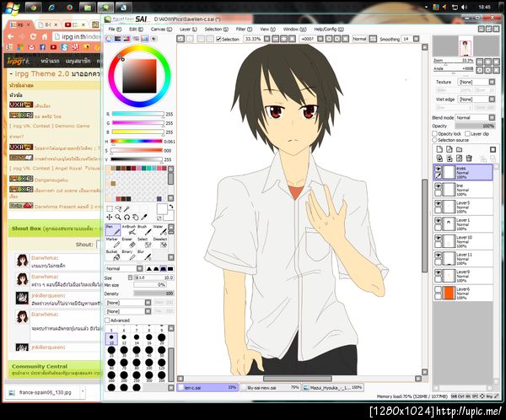506x420 pixels.
Task: Open the Layer menu
Action: point(188,29)
